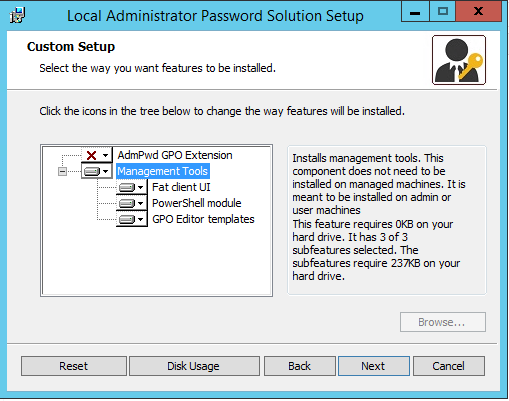Viewport: 509px width, 401px height.
Task: Click the red X icon beside AdmPwd GPO Extension
Action: coord(91,155)
